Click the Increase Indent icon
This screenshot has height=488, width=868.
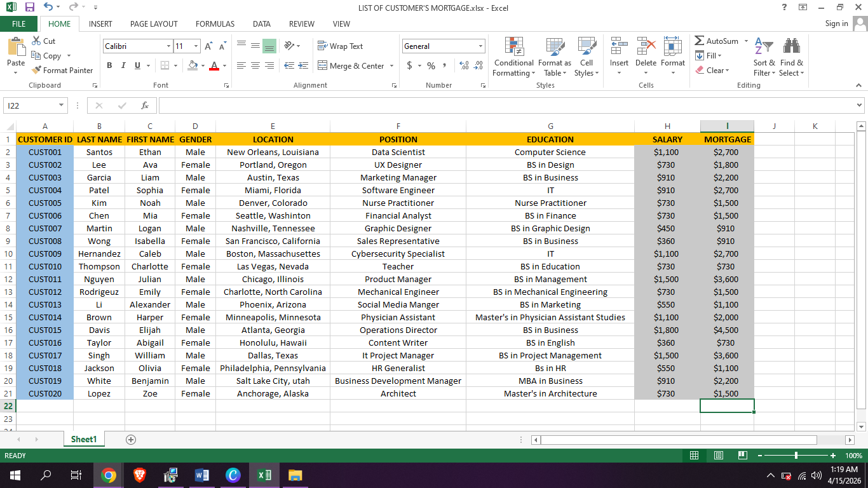303,65
